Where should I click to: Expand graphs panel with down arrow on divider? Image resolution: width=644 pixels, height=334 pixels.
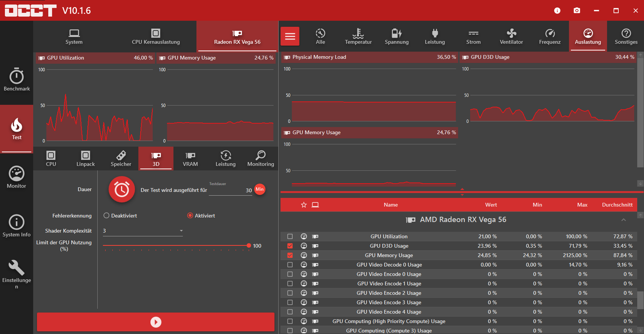pyautogui.click(x=462, y=195)
